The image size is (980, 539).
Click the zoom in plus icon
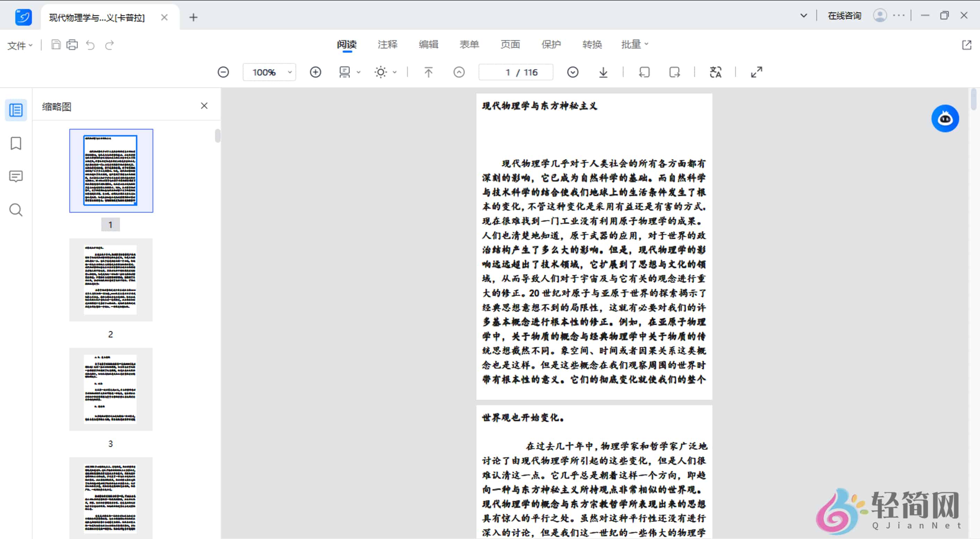[x=315, y=72]
